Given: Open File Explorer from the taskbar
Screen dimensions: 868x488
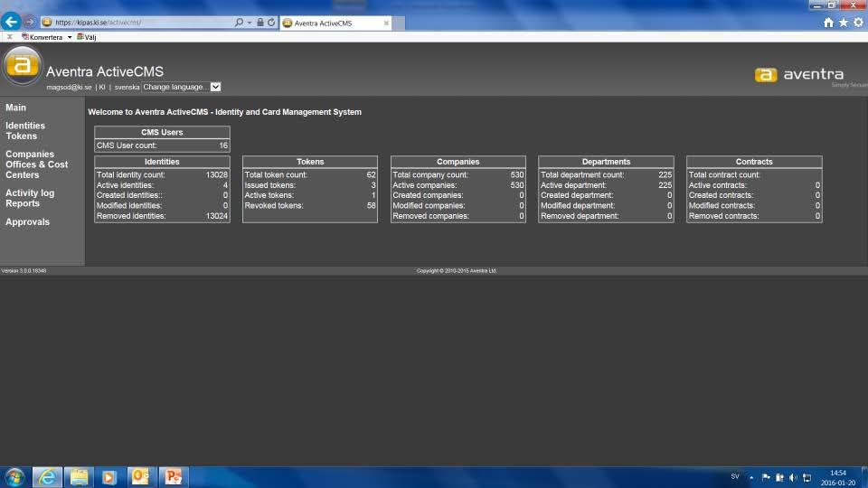Looking at the screenshot, I should (79, 477).
